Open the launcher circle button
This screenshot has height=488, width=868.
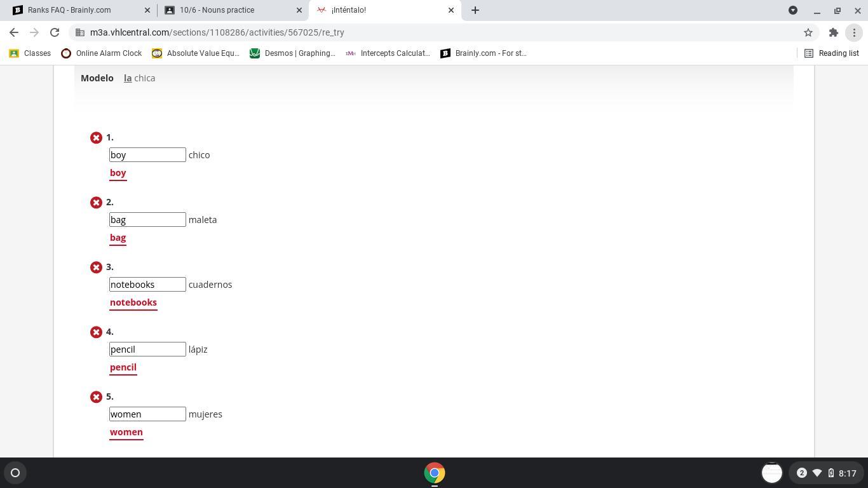point(15,473)
